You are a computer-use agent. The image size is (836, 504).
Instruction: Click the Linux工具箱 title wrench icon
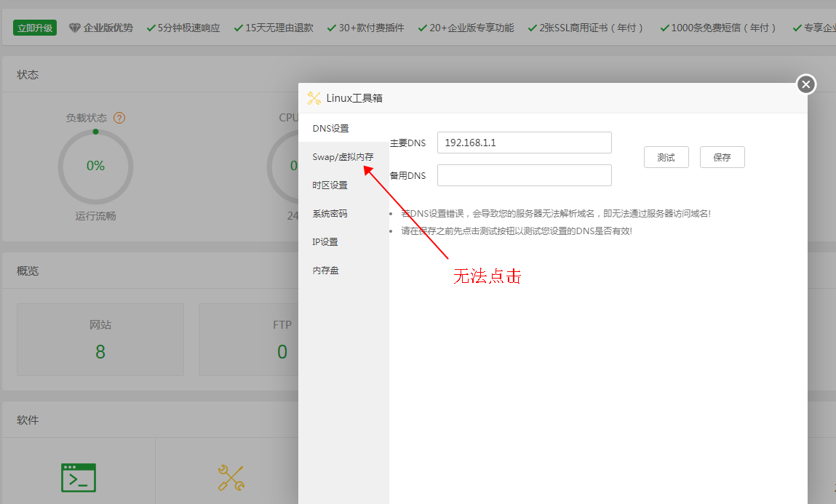click(x=314, y=98)
